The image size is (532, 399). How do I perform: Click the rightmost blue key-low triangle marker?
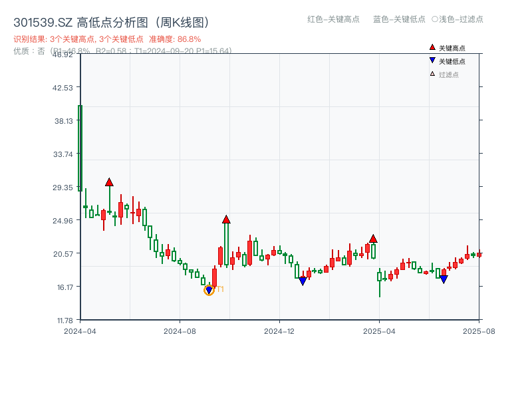pos(444,279)
